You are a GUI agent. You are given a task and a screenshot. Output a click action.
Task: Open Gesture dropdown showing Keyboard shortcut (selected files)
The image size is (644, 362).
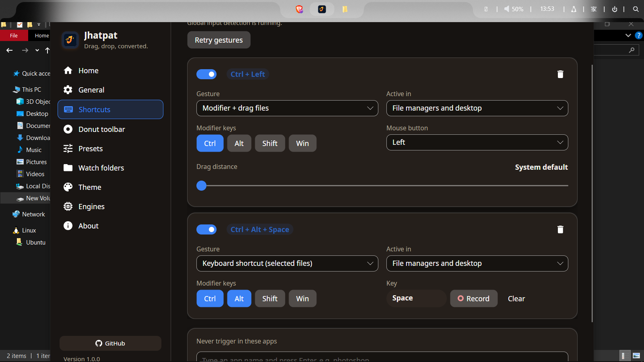tap(287, 263)
